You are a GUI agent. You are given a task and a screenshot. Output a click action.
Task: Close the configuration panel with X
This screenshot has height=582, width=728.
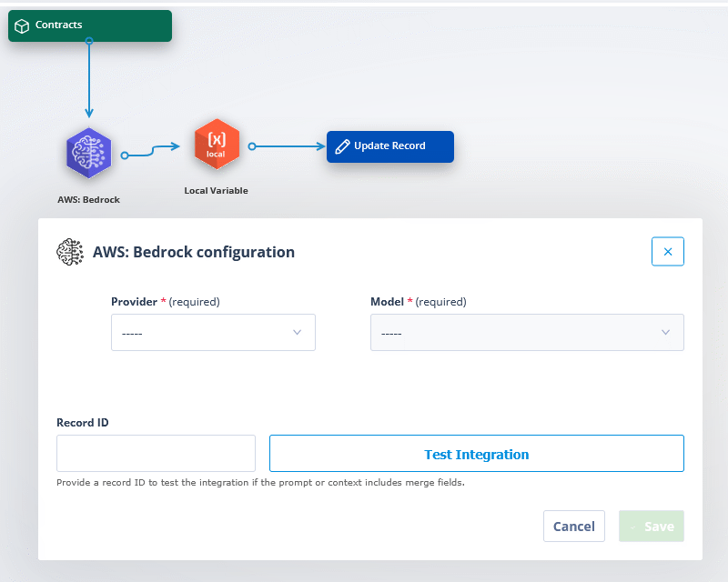[x=668, y=252]
